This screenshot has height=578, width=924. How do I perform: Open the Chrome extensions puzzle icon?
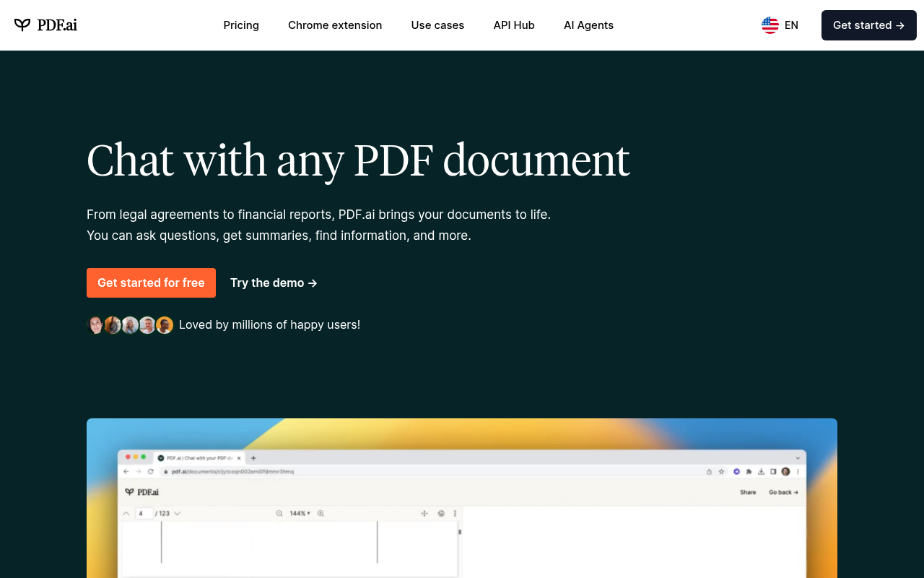pyautogui.click(x=748, y=471)
